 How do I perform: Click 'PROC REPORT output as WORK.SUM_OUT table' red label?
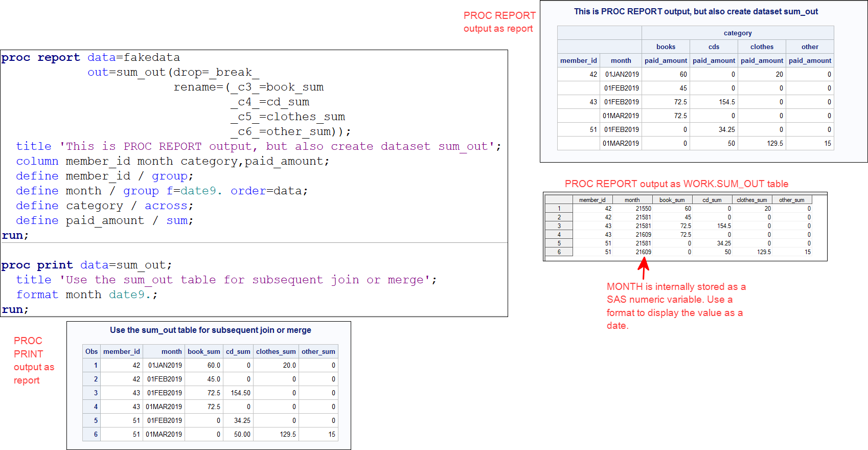[676, 184]
